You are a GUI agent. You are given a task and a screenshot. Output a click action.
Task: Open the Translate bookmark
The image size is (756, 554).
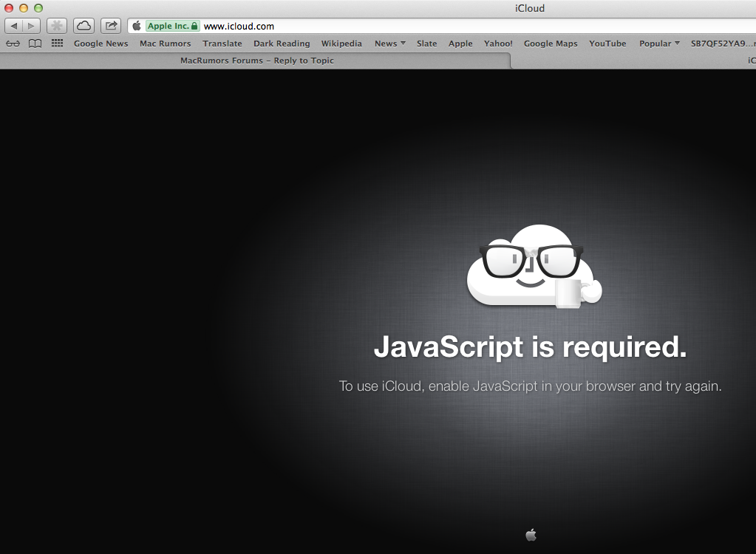222,44
